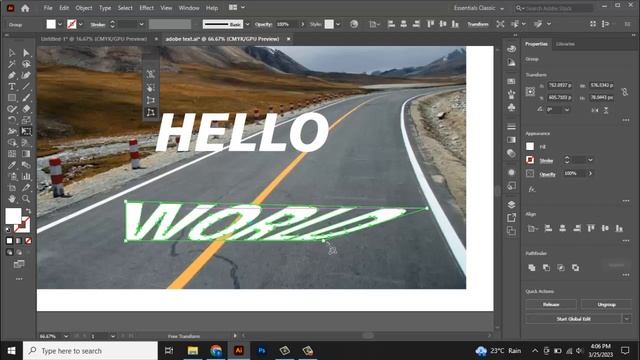The height and width of the screenshot is (360, 640).
Task: Select the Gradient tool
Action: click(x=26, y=154)
